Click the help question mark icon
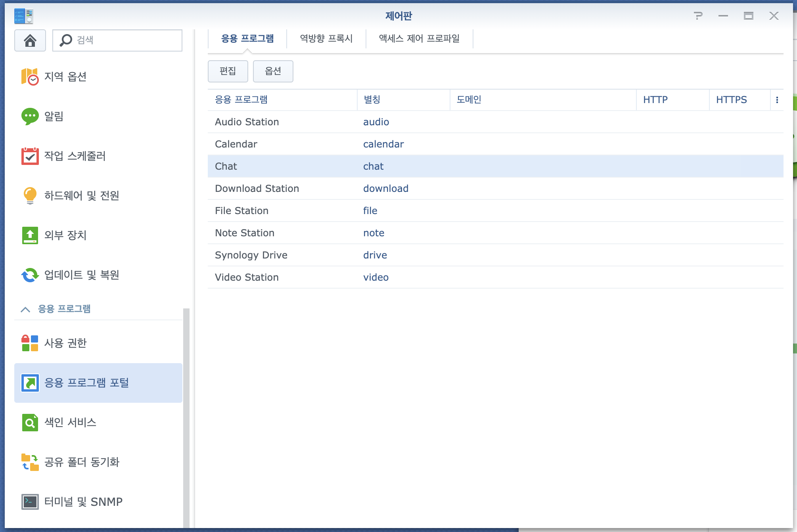797x532 pixels. click(x=698, y=16)
